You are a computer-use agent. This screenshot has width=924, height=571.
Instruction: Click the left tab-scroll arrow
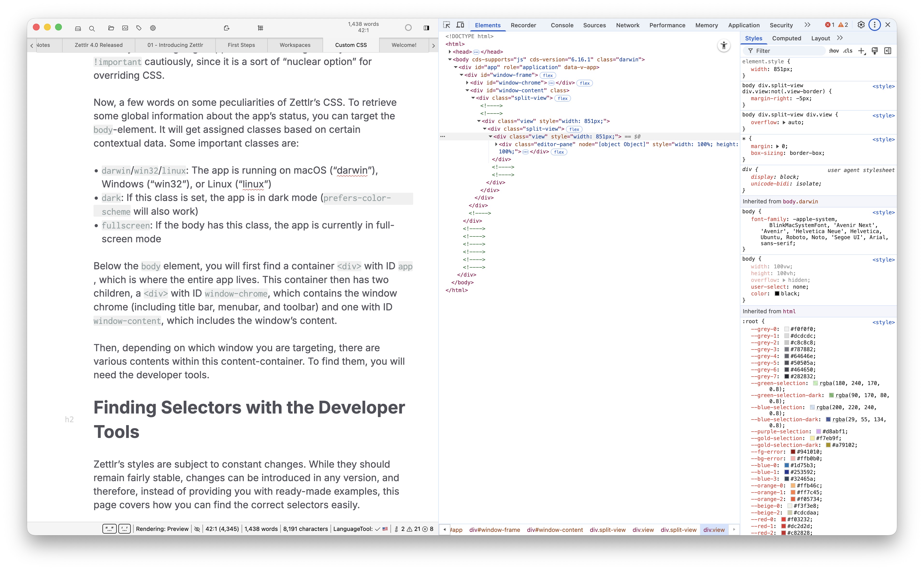[31, 45]
